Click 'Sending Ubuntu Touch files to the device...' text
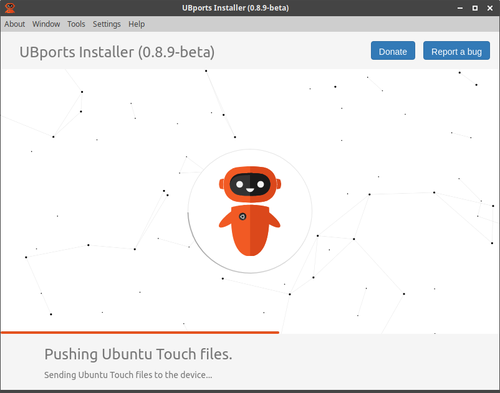 [x=128, y=375]
